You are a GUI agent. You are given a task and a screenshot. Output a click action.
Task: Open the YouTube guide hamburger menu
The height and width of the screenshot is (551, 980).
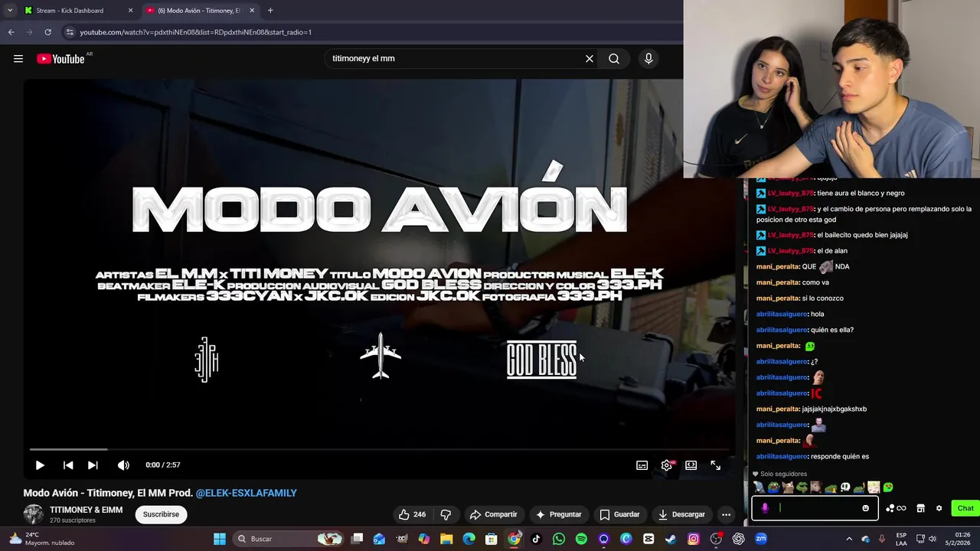[18, 58]
